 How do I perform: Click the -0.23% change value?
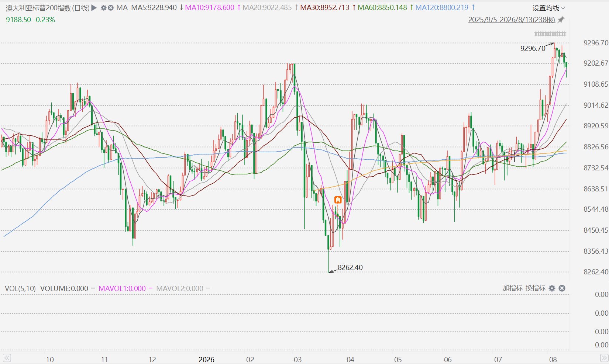[x=44, y=20]
